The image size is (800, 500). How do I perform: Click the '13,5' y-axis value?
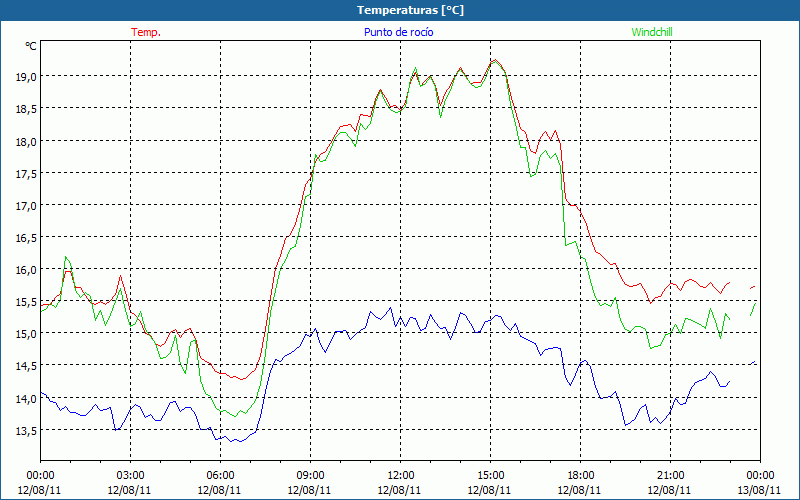click(x=28, y=431)
